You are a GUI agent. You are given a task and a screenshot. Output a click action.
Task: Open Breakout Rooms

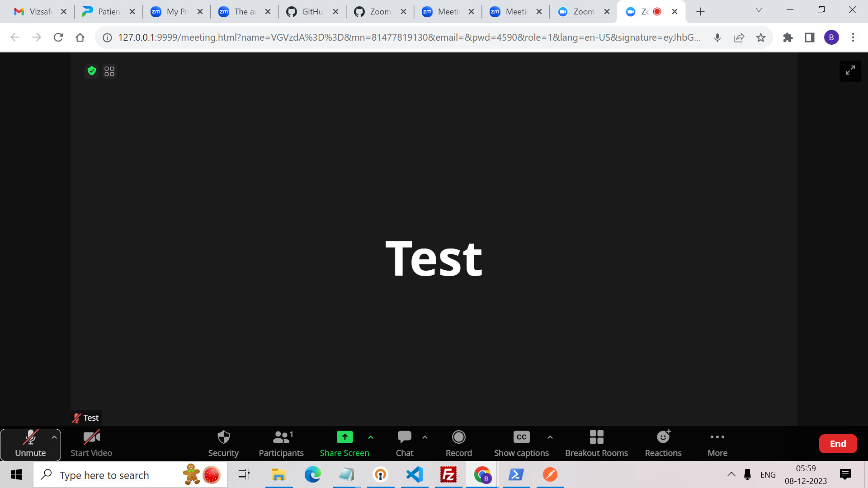(596, 443)
